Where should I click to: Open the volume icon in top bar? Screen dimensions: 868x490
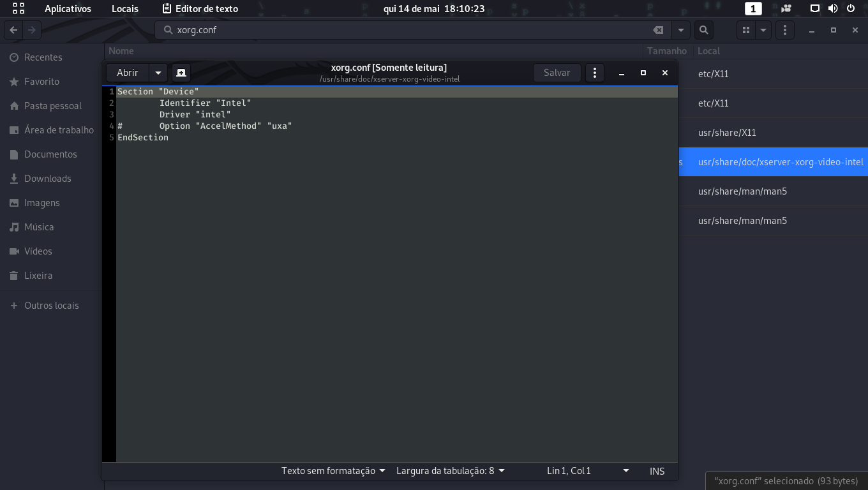coord(833,9)
